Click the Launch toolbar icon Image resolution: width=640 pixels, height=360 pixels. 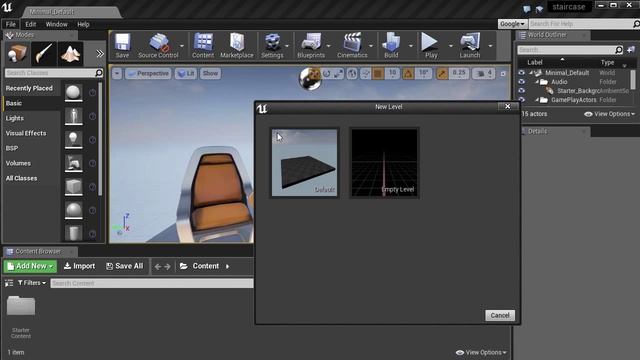pyautogui.click(x=470, y=45)
